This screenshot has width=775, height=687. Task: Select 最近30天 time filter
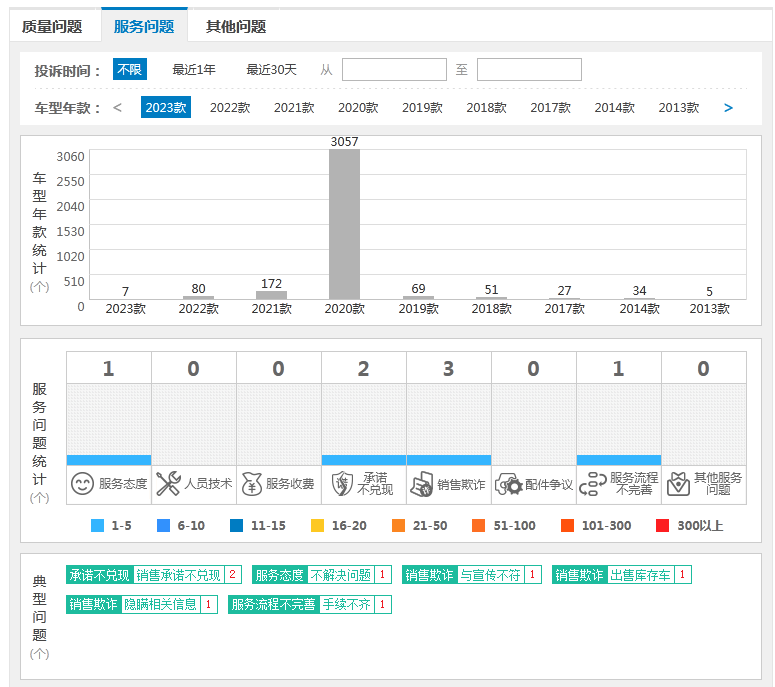click(272, 70)
